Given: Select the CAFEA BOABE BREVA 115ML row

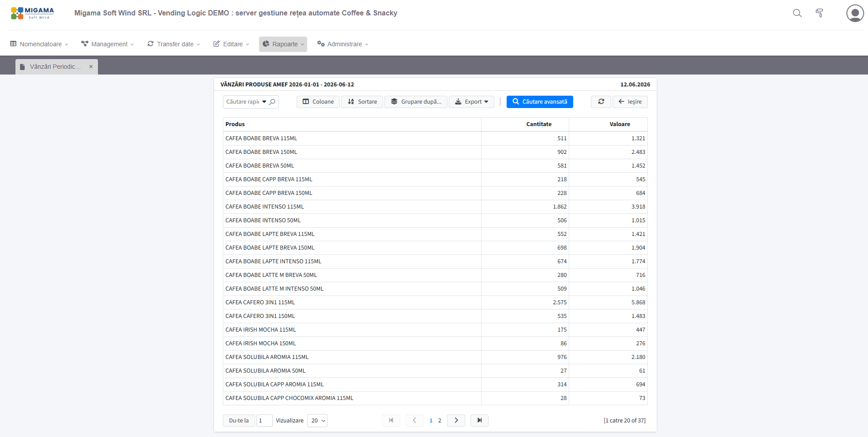Looking at the screenshot, I should (435, 138).
